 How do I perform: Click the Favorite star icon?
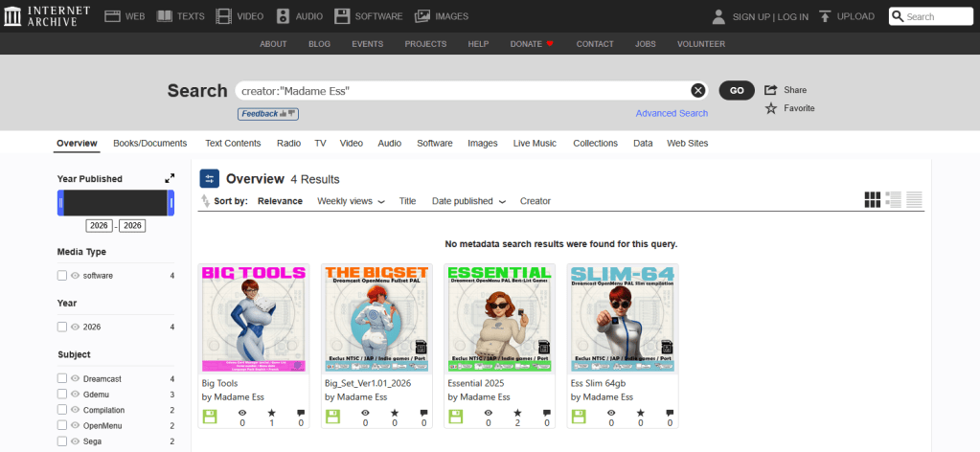pyautogui.click(x=770, y=108)
